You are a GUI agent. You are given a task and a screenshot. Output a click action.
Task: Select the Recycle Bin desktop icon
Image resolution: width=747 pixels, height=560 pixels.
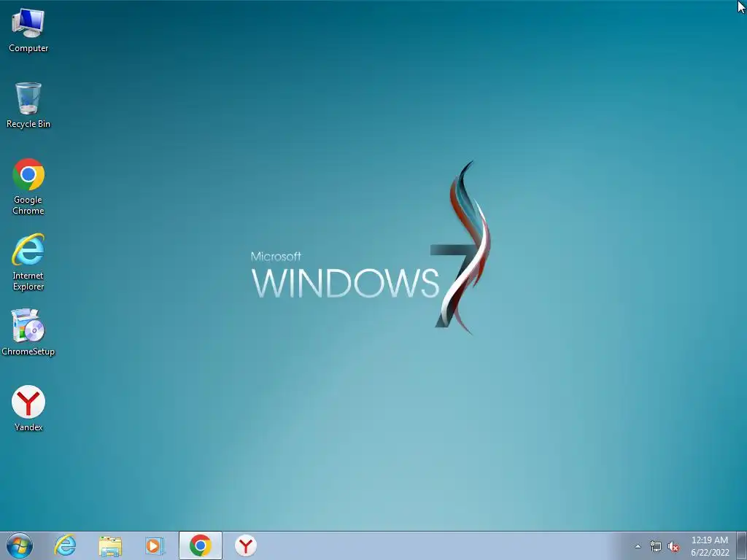point(28,105)
